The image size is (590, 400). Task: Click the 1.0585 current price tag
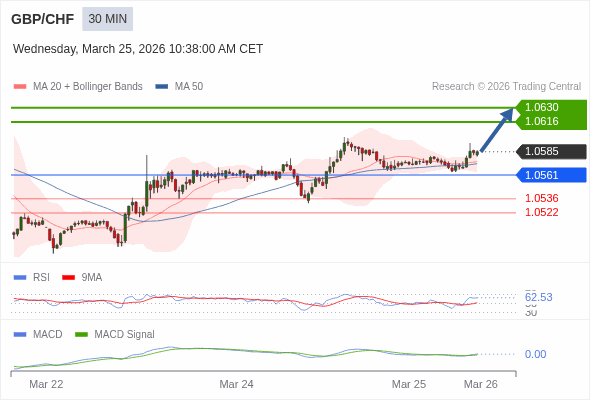[552, 151]
